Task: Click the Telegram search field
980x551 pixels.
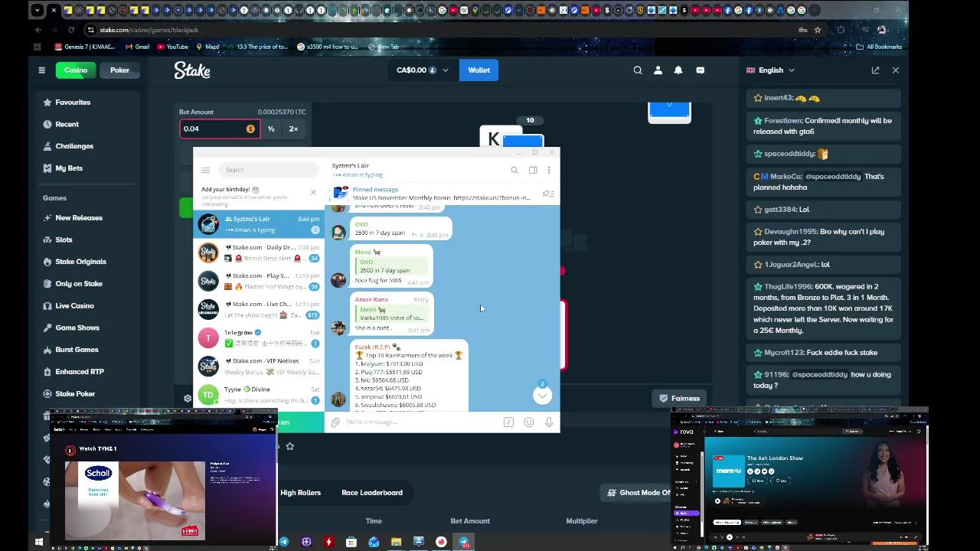Action: click(268, 170)
